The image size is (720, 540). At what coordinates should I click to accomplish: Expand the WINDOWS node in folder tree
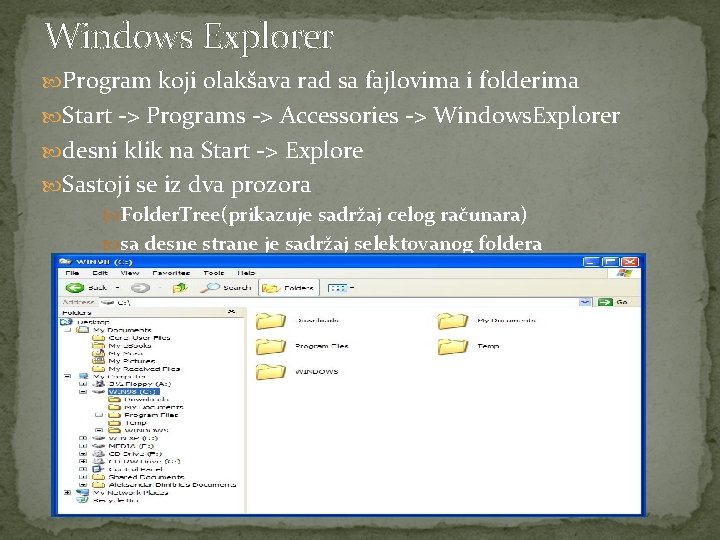[99, 430]
